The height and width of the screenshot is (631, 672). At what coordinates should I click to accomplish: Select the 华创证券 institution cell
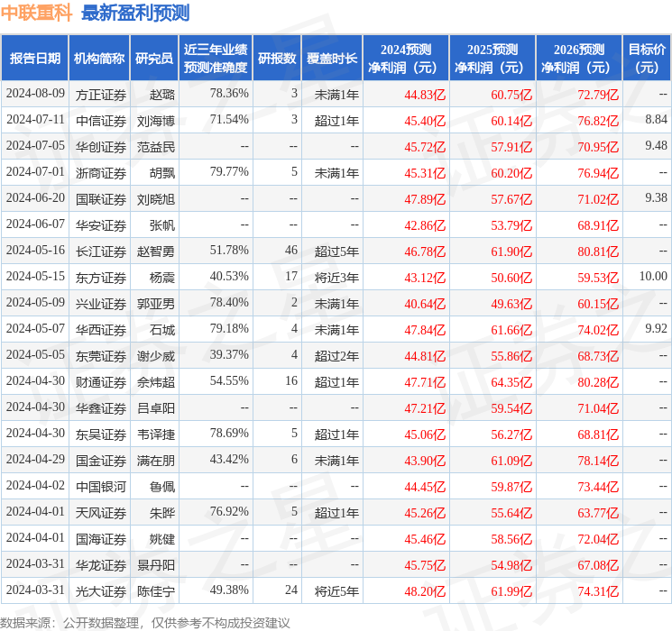[x=101, y=147]
